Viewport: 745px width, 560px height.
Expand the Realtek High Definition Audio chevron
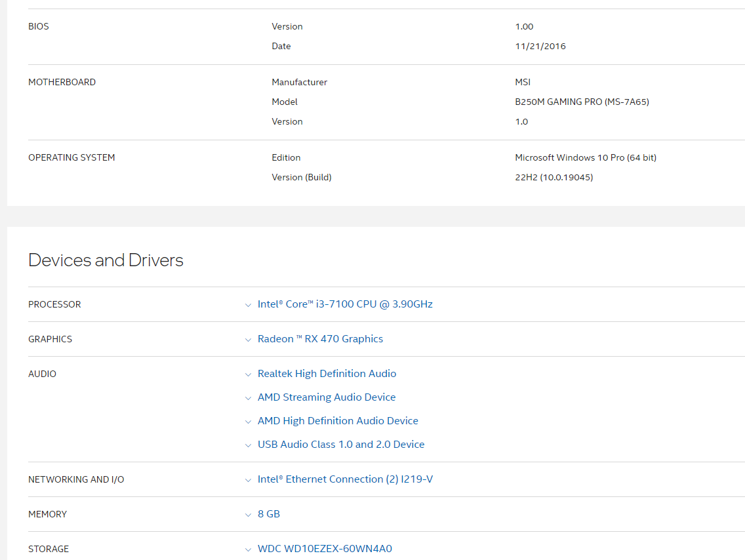tap(248, 374)
